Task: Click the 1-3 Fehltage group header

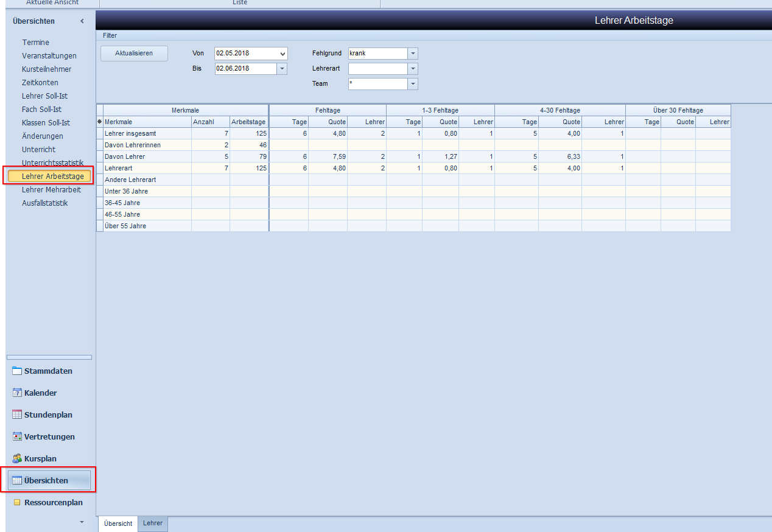Action: 440,110
